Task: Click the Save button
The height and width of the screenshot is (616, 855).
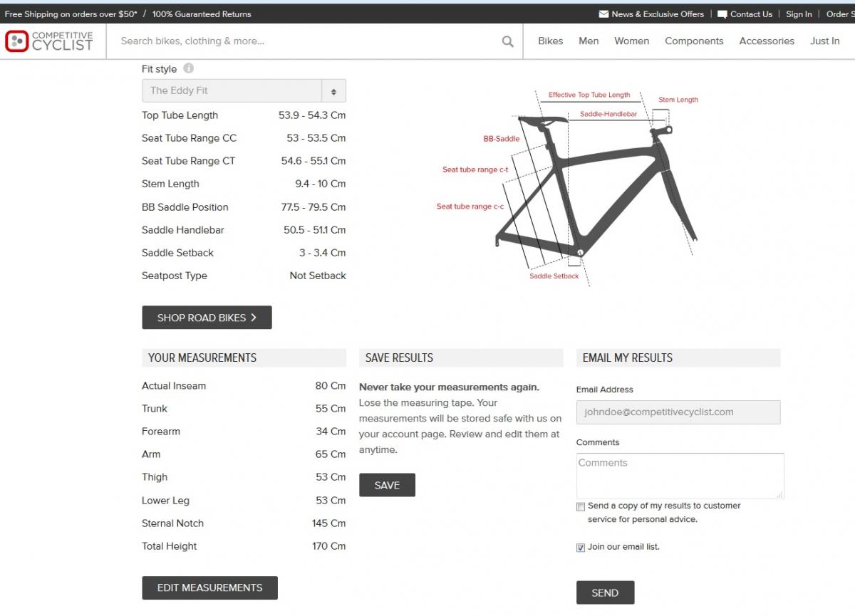Action: 387,485
